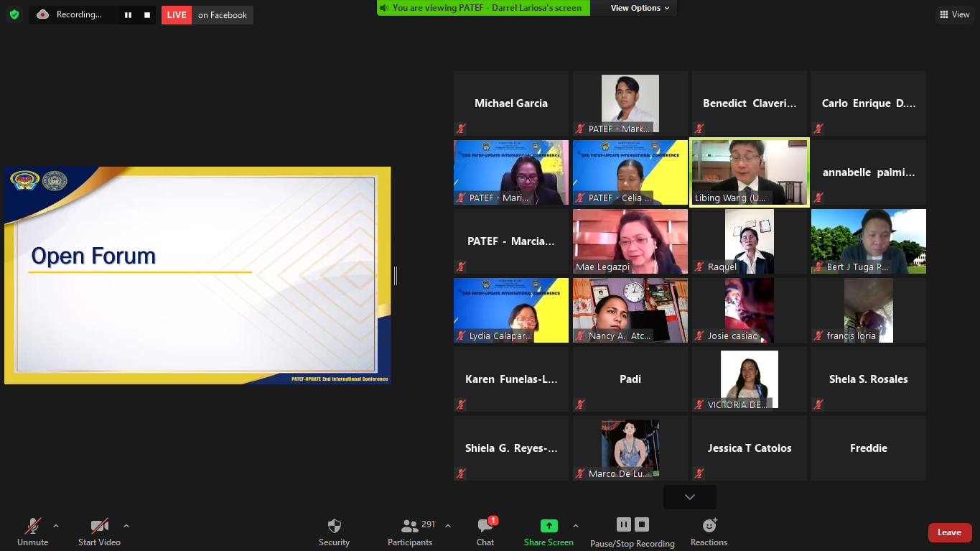This screenshot has width=980, height=551.
Task: Pause recording in bottom toolbar
Action: [x=623, y=524]
